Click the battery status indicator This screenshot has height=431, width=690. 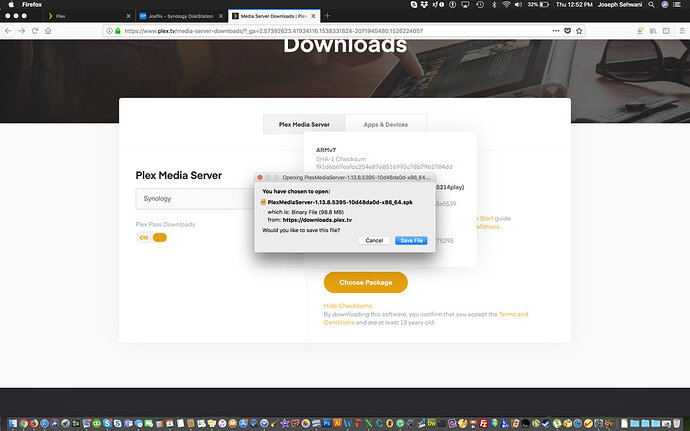pyautogui.click(x=538, y=4)
